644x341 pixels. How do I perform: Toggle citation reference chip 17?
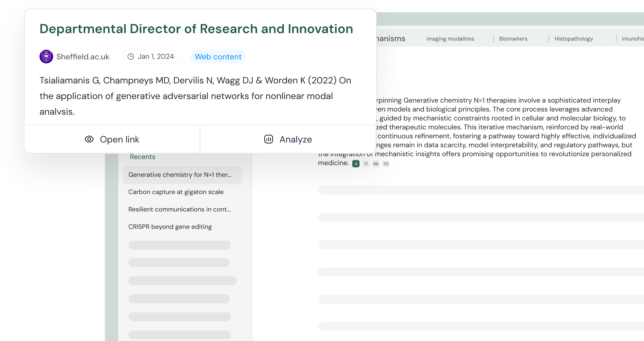pyautogui.click(x=366, y=164)
